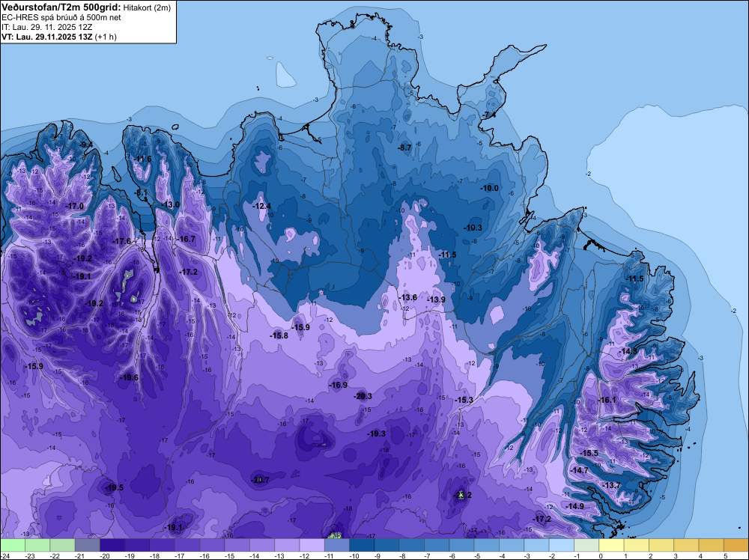749x560 pixels.
Task: Click the -19.5 temperature label
Action: pos(115,487)
